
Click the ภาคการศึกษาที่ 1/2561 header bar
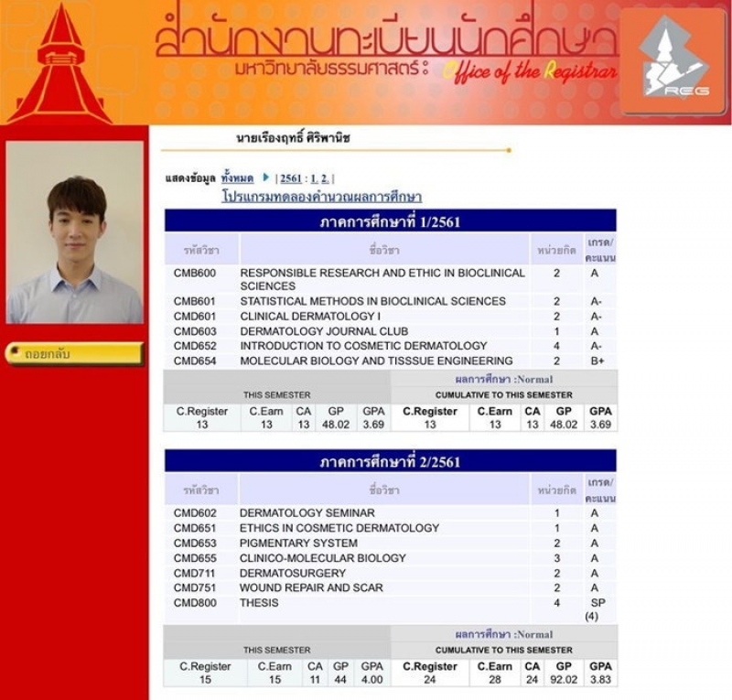point(391,221)
